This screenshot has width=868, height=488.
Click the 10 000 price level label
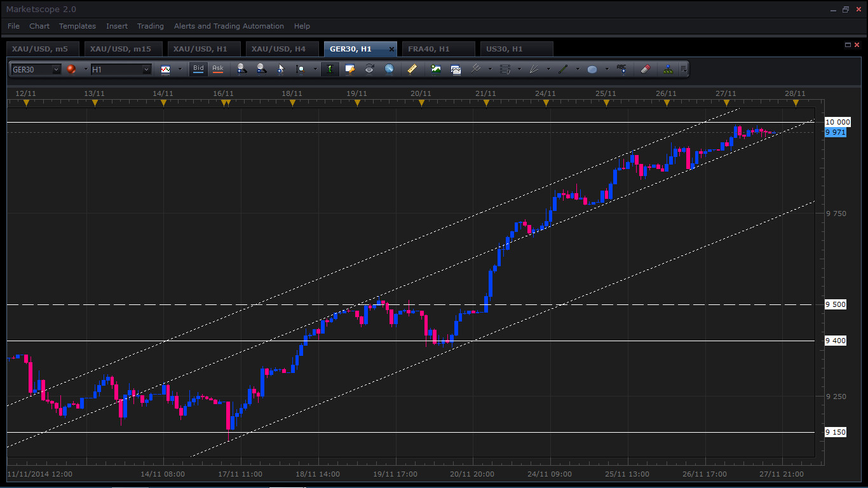tap(837, 122)
